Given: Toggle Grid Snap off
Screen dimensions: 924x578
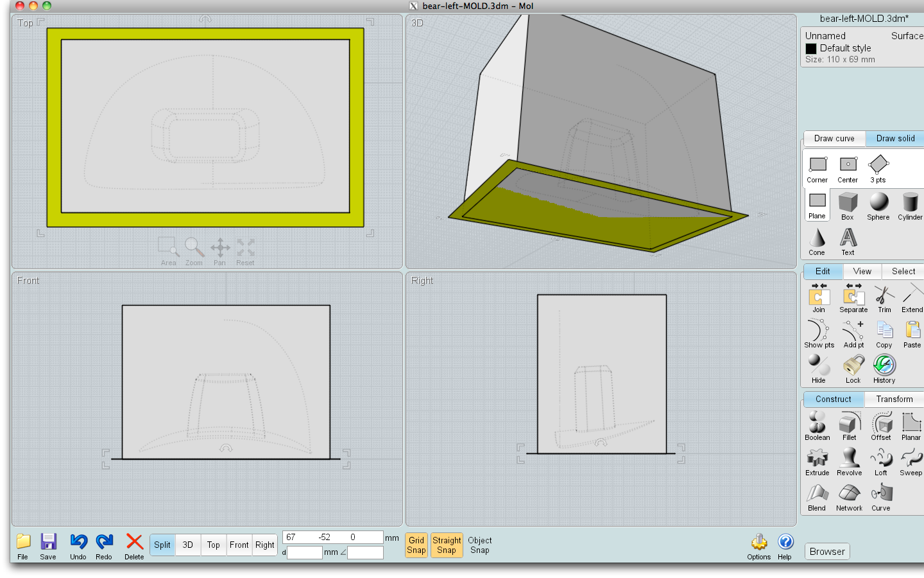Looking at the screenshot, I should (416, 545).
